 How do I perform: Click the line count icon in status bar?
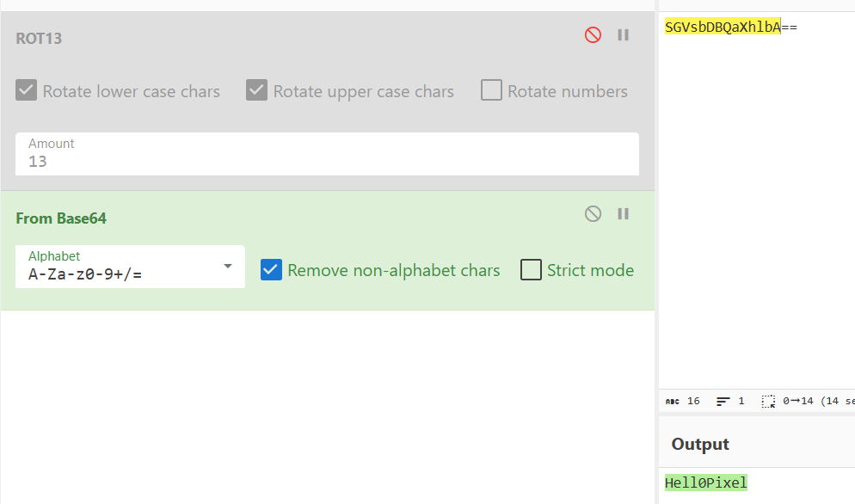[x=723, y=402]
